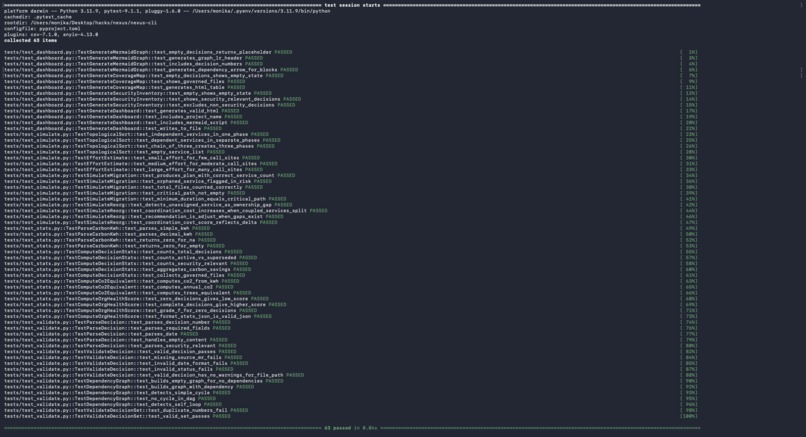This screenshot has width=806, height=437.
Task: Select the 'rootdir:' path line
Action: pyautogui.click(x=81, y=23)
